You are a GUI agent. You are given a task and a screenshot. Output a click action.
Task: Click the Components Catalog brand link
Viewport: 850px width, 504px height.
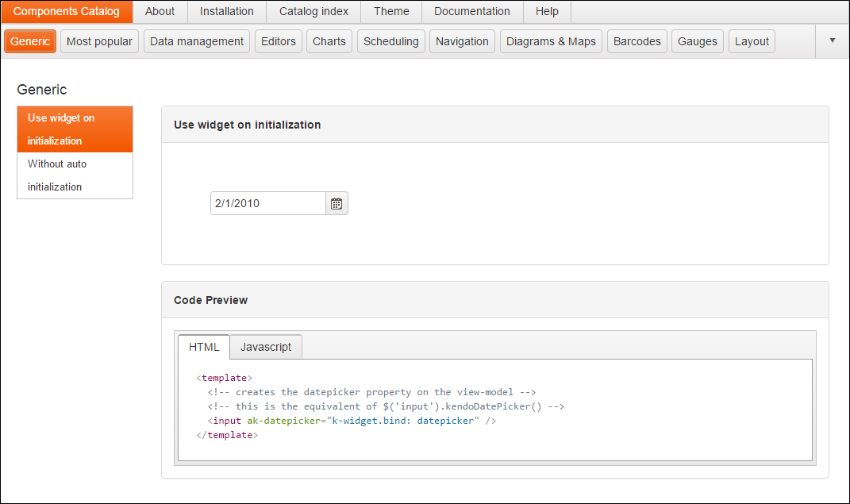pos(67,11)
